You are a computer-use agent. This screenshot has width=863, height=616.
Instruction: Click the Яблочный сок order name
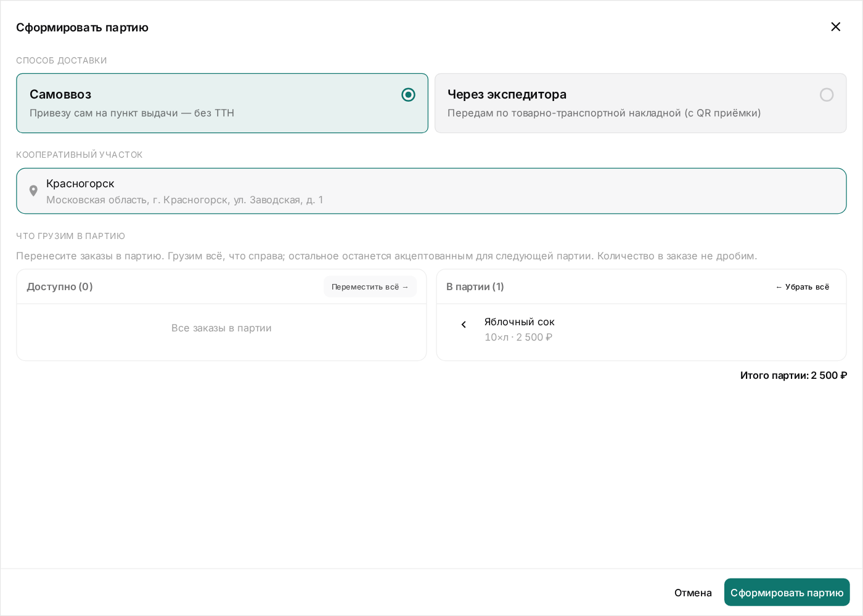coord(519,322)
